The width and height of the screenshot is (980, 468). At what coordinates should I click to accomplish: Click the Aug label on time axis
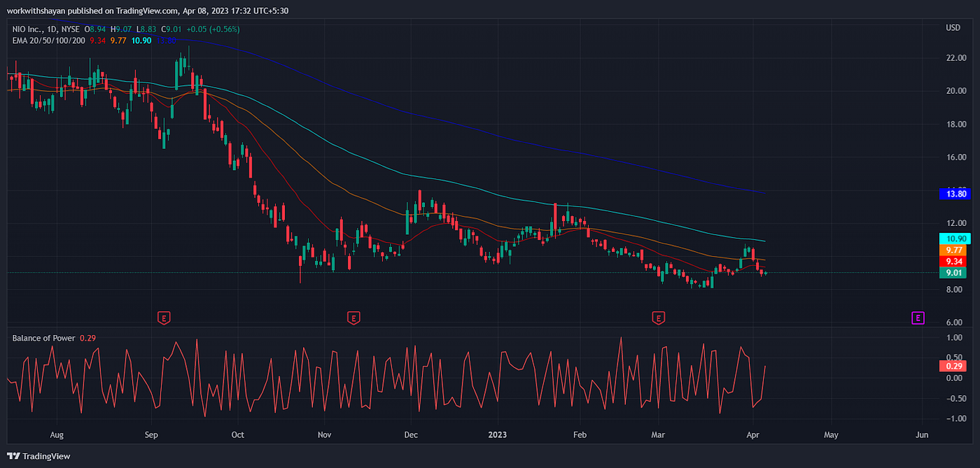(57, 435)
